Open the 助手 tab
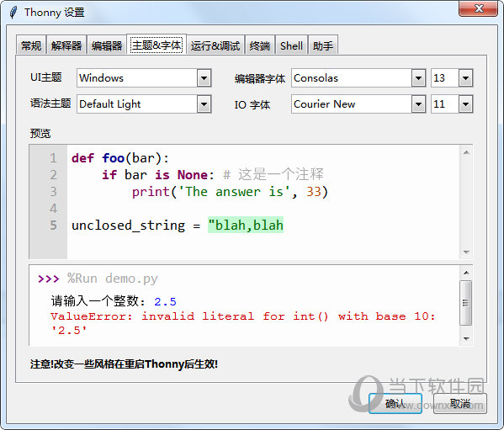The image size is (504, 430). [x=323, y=45]
